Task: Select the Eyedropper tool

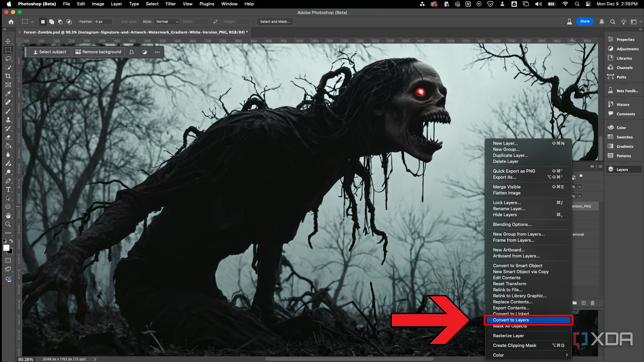Action: coord(8,94)
